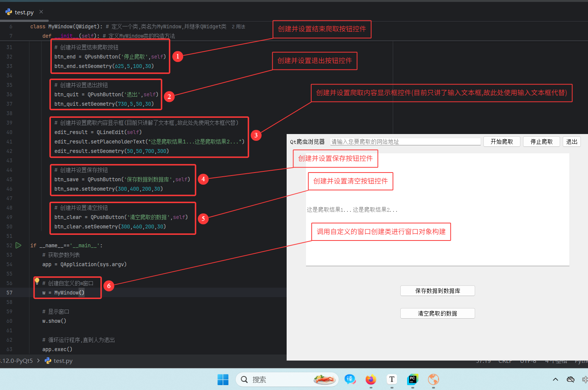Click the 清空爬取的数据 button
Screen dimensions: 588x390
pos(438,313)
